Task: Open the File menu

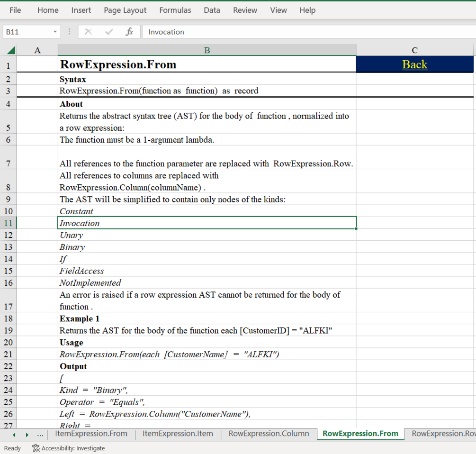Action: [15, 10]
